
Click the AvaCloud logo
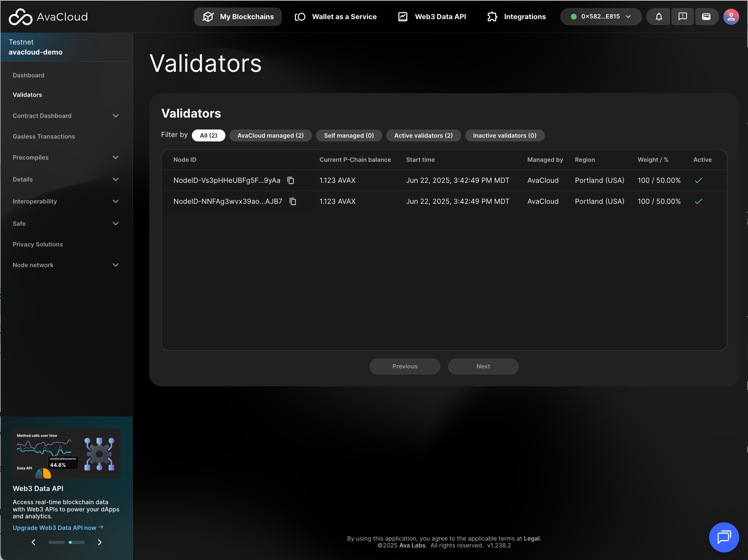(48, 17)
